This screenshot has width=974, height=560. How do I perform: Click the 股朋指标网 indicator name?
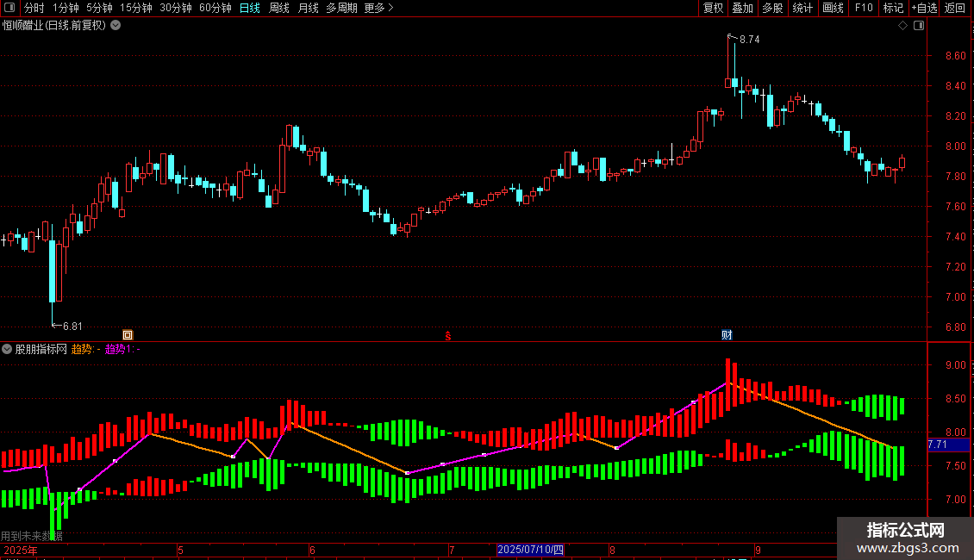[41, 350]
